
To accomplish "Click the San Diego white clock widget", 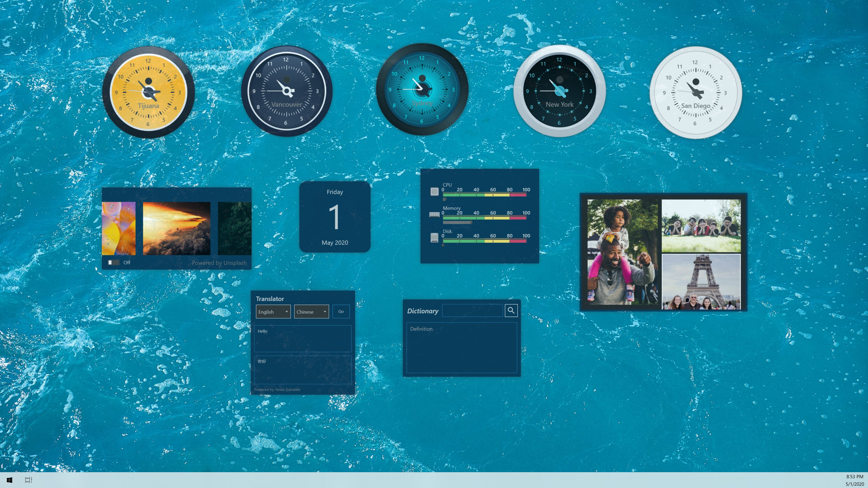I will tap(695, 91).
